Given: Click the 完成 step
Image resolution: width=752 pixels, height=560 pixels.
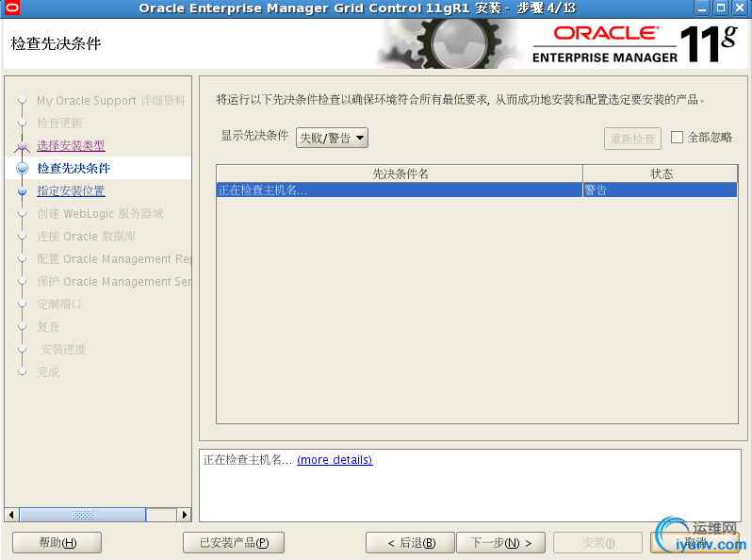Looking at the screenshot, I should pos(48,371).
